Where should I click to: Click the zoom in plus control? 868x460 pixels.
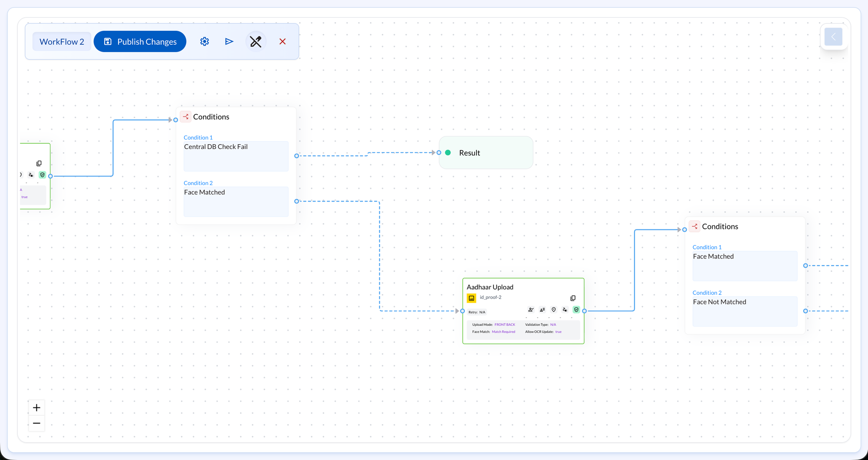coord(36,407)
